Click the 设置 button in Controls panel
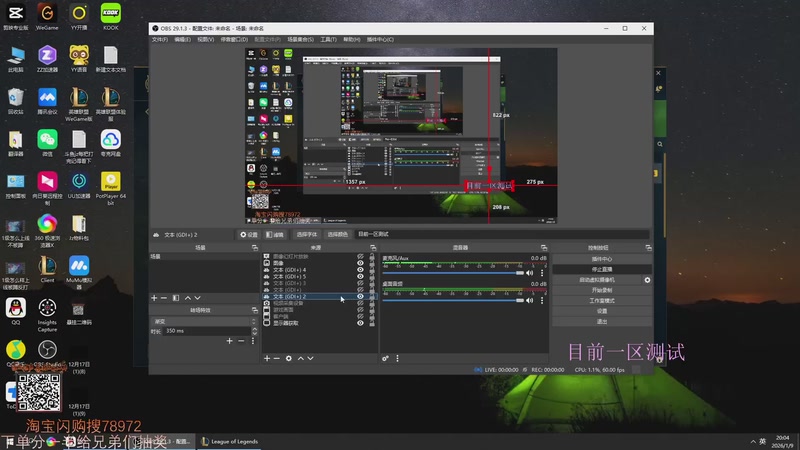 point(602,311)
